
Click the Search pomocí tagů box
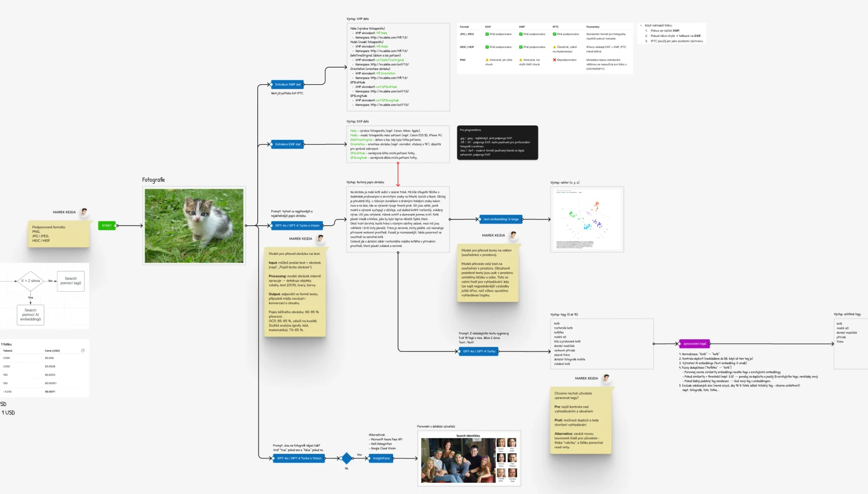click(x=71, y=281)
